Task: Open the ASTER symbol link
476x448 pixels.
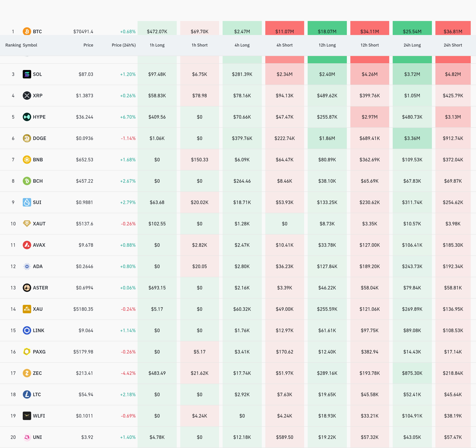Action: (x=40, y=288)
